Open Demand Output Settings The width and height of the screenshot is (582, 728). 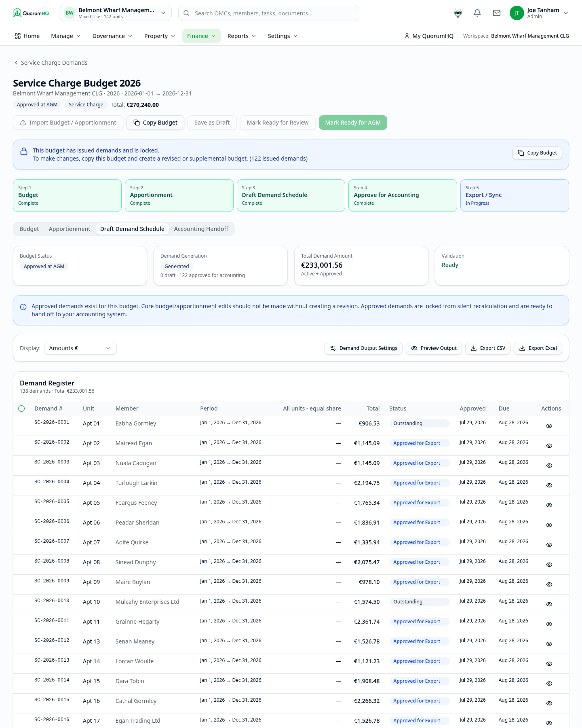click(x=363, y=348)
